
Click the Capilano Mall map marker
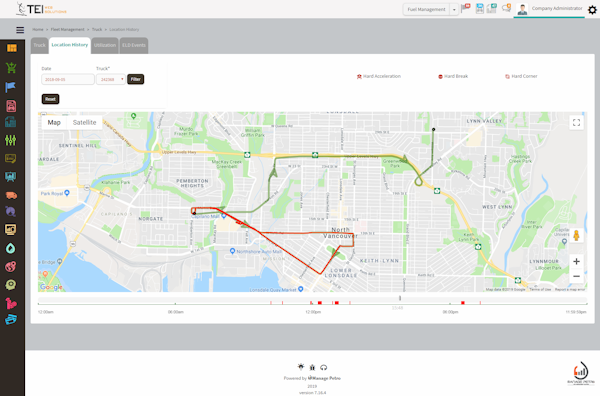tap(224, 217)
